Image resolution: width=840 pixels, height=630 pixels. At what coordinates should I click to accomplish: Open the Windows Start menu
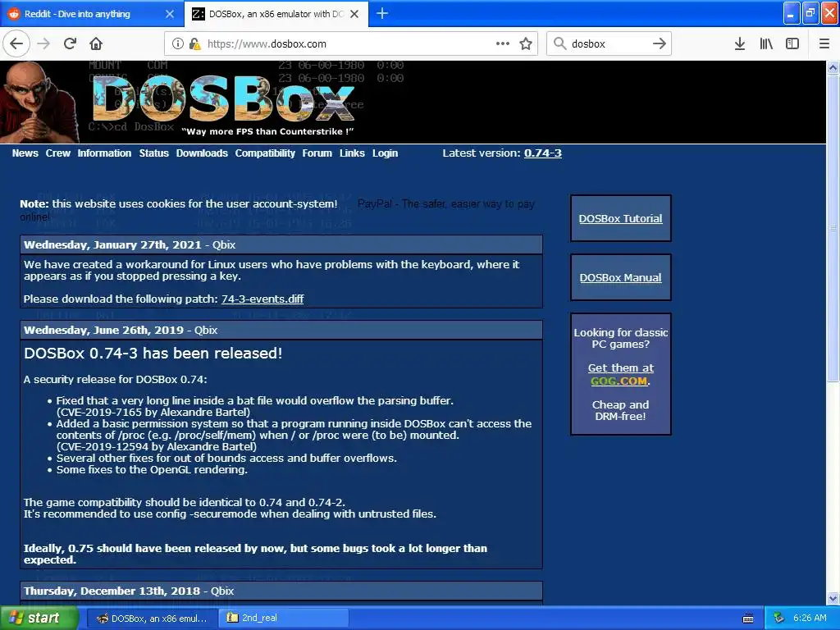pyautogui.click(x=39, y=619)
